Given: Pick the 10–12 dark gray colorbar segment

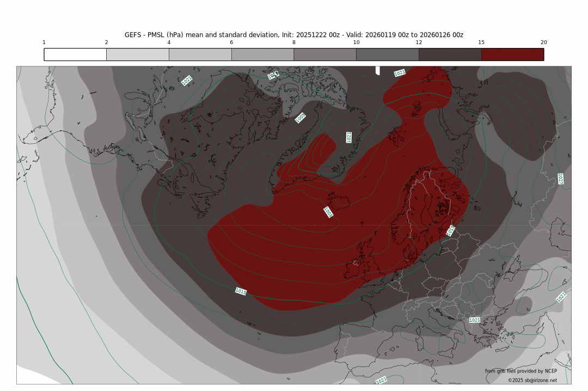Looking at the screenshot, I should click(387, 54).
